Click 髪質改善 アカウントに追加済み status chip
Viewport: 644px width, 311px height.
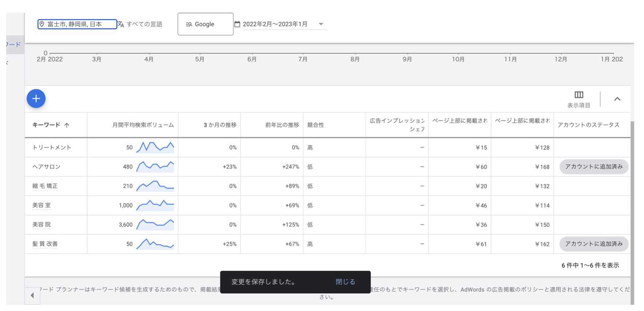593,244
